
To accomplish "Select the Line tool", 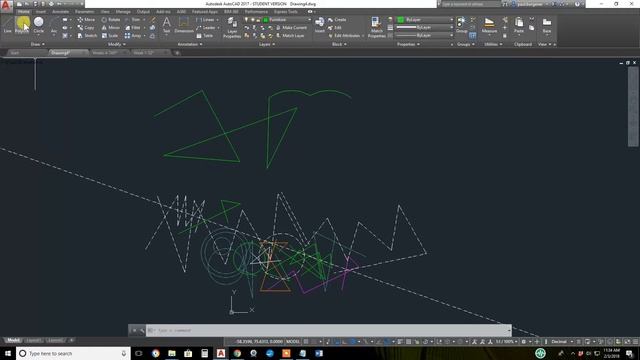I will click(x=7, y=24).
